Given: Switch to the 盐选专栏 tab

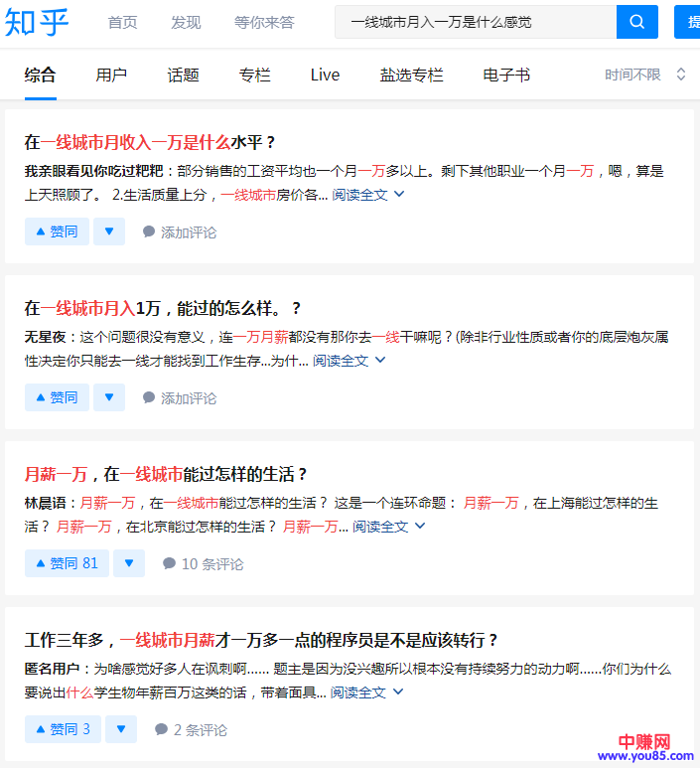Looking at the screenshot, I should click(411, 75).
